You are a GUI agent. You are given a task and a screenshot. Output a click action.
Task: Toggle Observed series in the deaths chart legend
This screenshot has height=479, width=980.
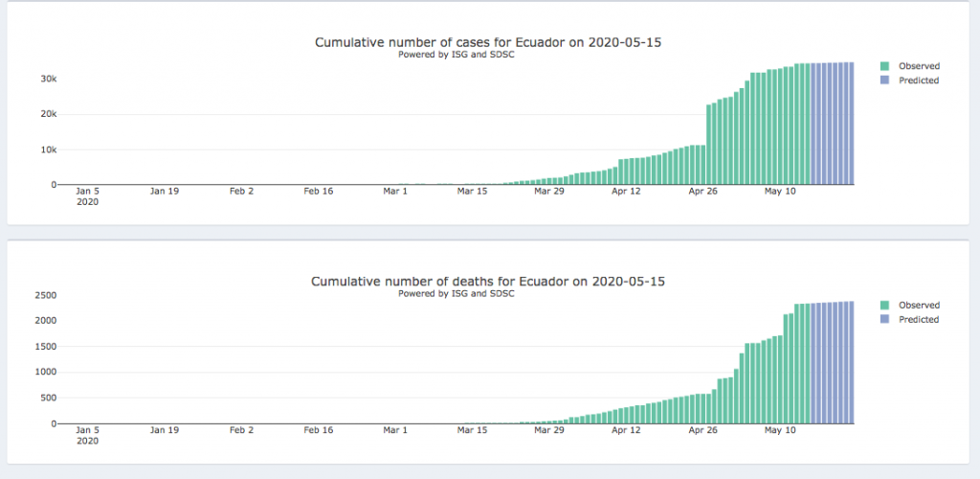point(918,305)
